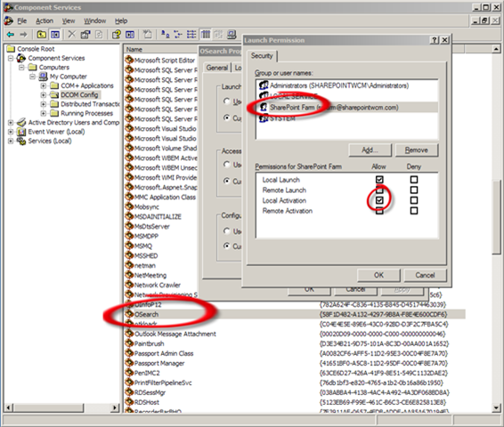The image size is (504, 427).
Task: Click the Event Viewer (Local) icon
Action: point(21,132)
